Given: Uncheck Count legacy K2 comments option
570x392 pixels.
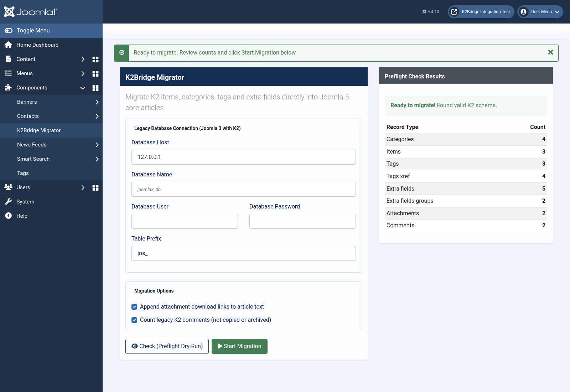Looking at the screenshot, I should [134, 320].
